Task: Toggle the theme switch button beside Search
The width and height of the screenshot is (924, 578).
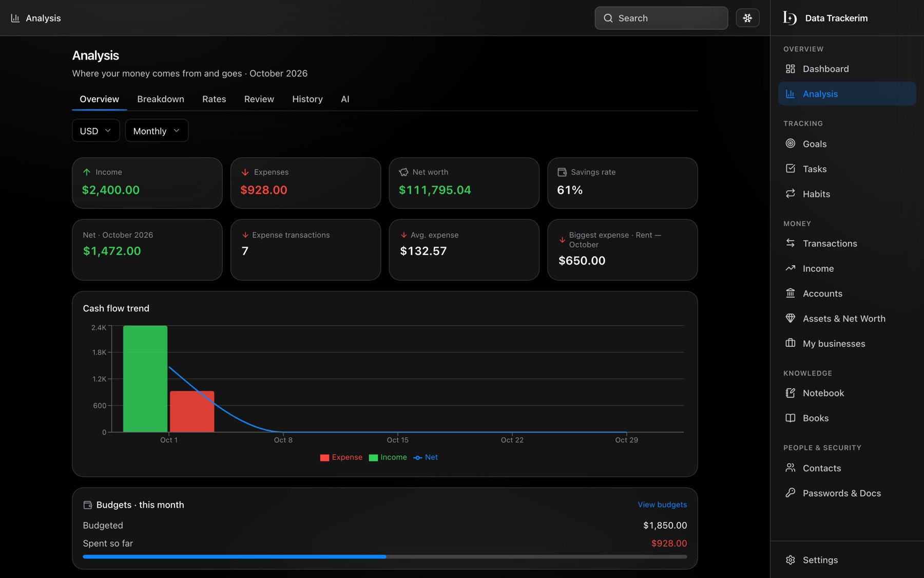Action: (747, 18)
